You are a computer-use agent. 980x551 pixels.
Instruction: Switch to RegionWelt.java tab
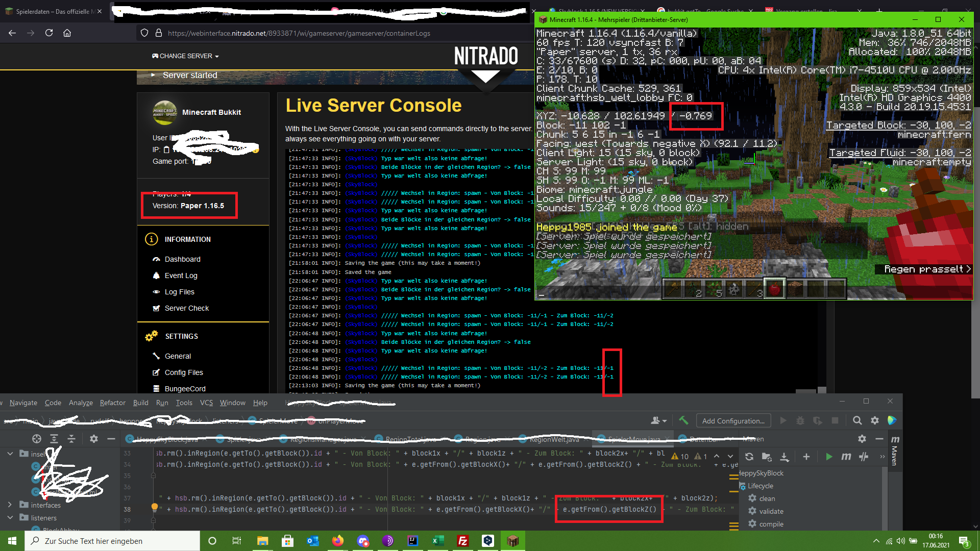coord(554,439)
